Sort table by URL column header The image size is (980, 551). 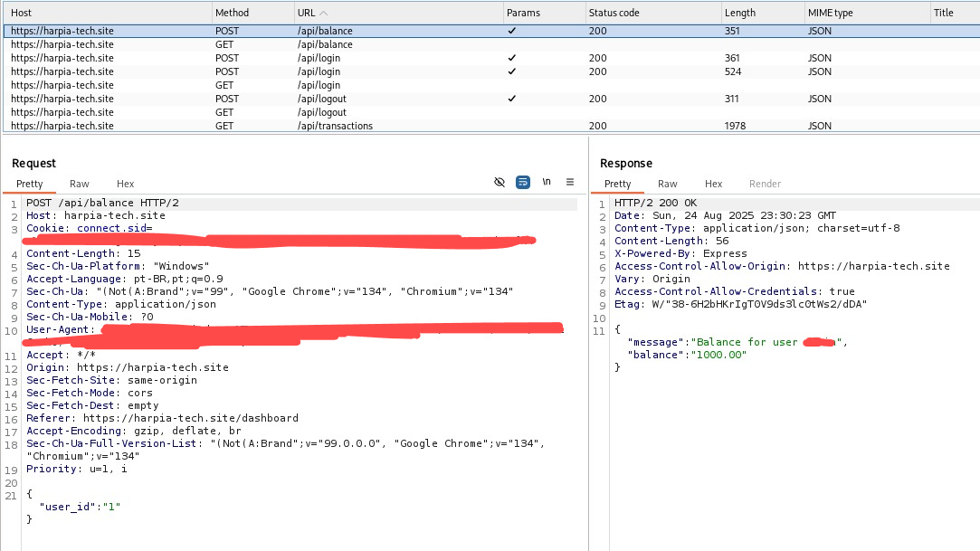pyautogui.click(x=398, y=13)
